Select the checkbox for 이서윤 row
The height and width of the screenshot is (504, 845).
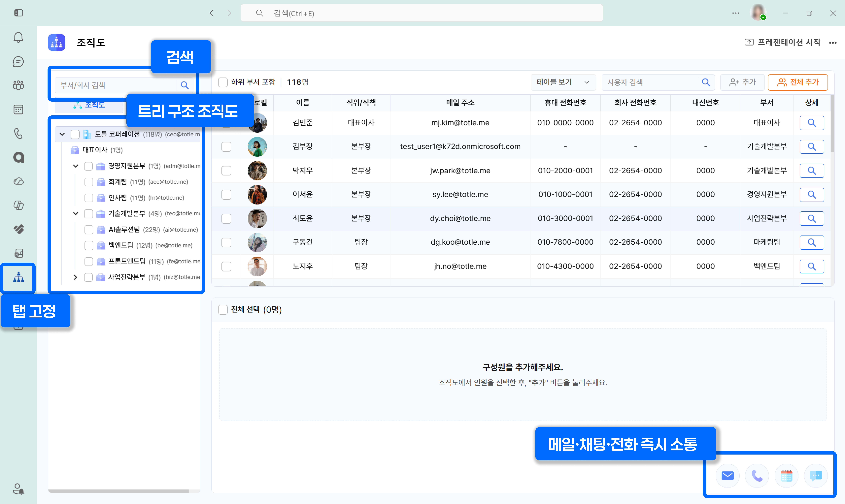[x=226, y=195]
